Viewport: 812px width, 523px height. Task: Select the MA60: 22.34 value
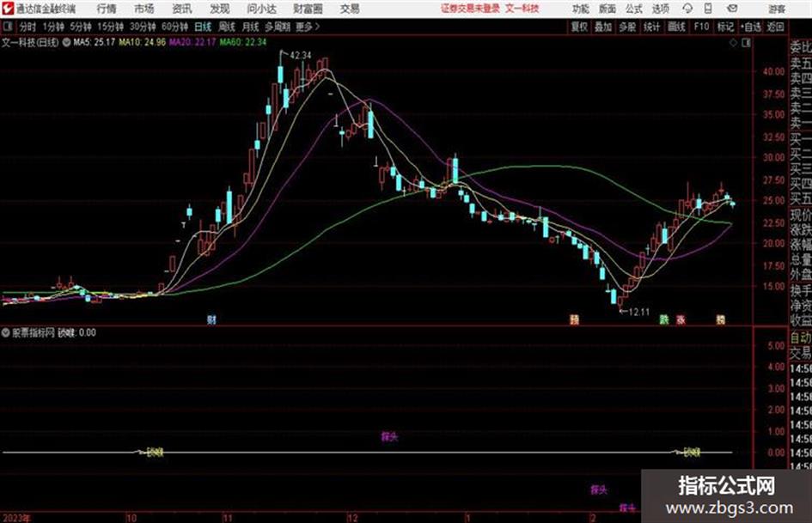(x=243, y=42)
